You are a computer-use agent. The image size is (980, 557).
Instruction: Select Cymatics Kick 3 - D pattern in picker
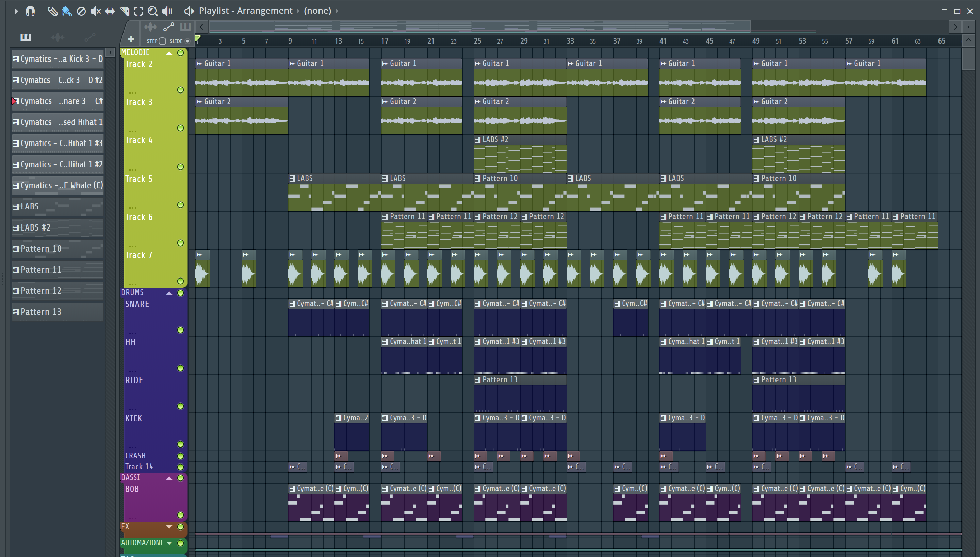point(58,59)
